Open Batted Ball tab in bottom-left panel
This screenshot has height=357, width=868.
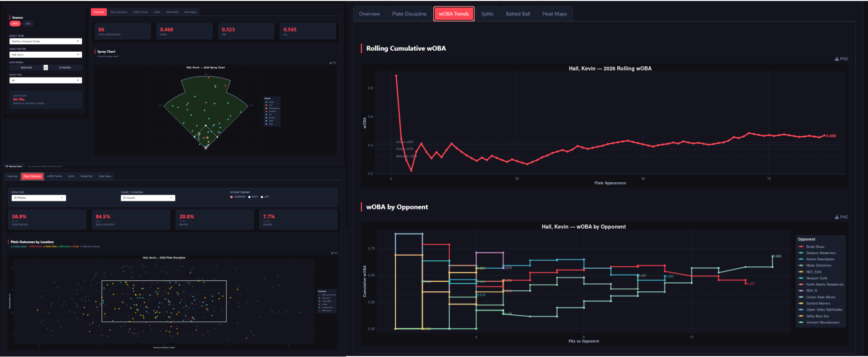(x=86, y=176)
